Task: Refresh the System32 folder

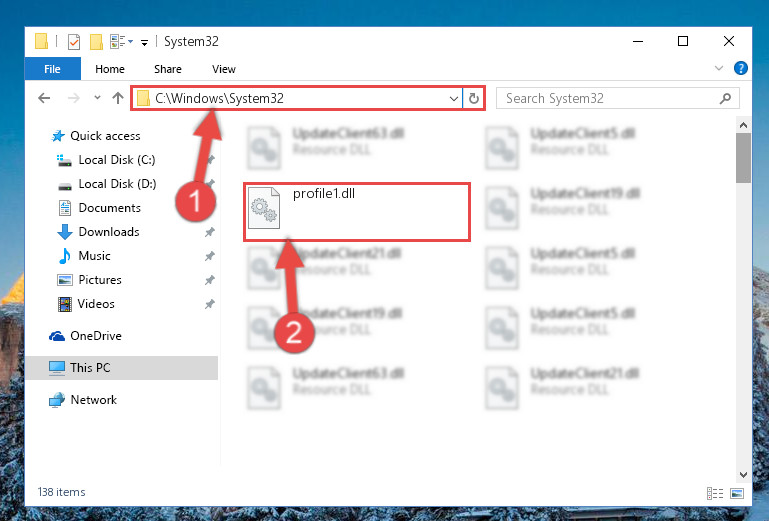Action: tap(473, 99)
